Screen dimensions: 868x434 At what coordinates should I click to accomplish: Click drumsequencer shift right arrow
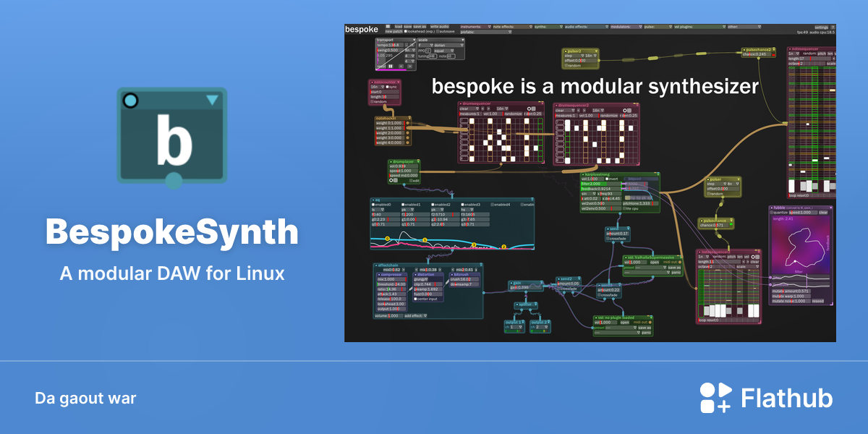pos(488,109)
